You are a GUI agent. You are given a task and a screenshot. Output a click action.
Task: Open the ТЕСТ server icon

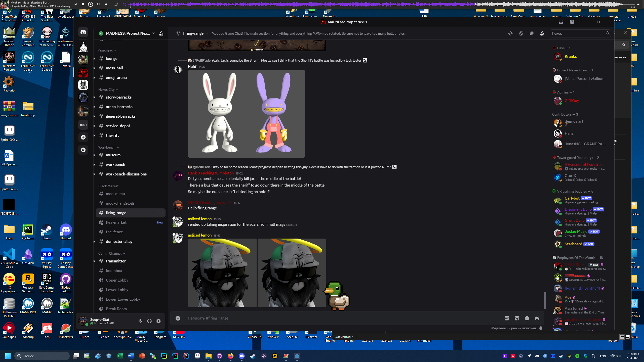tap(83, 125)
